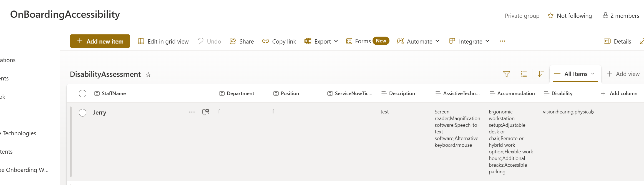Expand the Automate menu
The width and height of the screenshot is (644, 185).
click(418, 41)
